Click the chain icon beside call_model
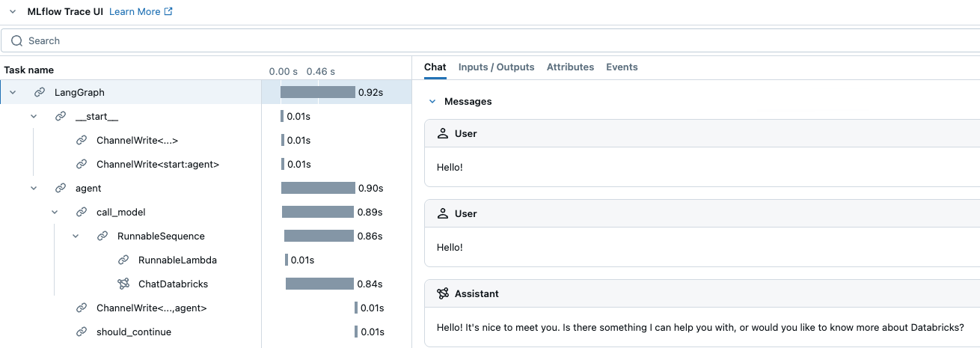 click(82, 213)
